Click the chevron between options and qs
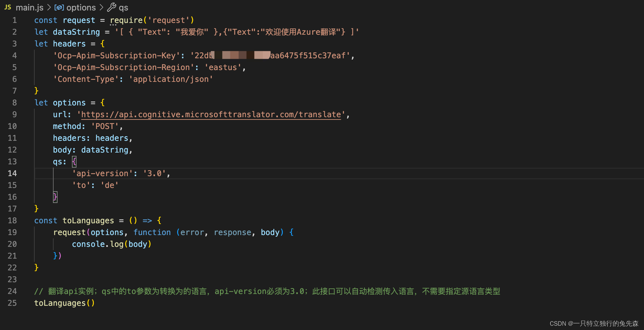 [101, 7]
